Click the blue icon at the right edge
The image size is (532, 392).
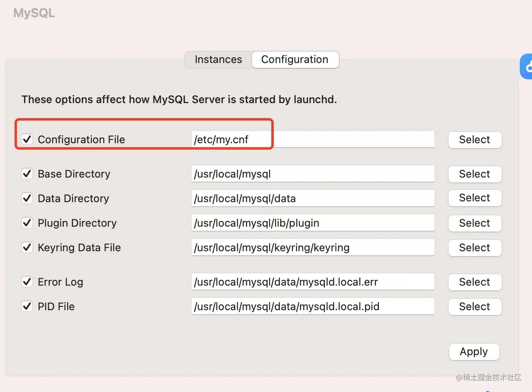[527, 67]
